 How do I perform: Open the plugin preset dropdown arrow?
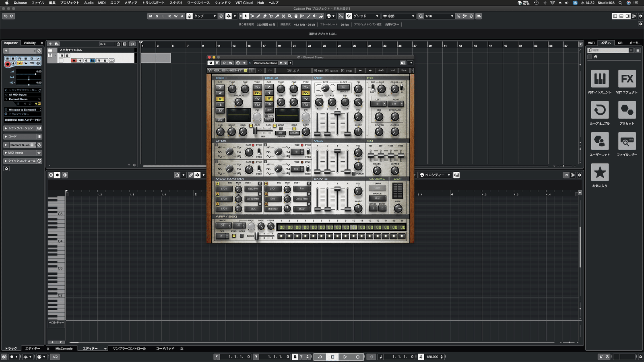click(290, 63)
